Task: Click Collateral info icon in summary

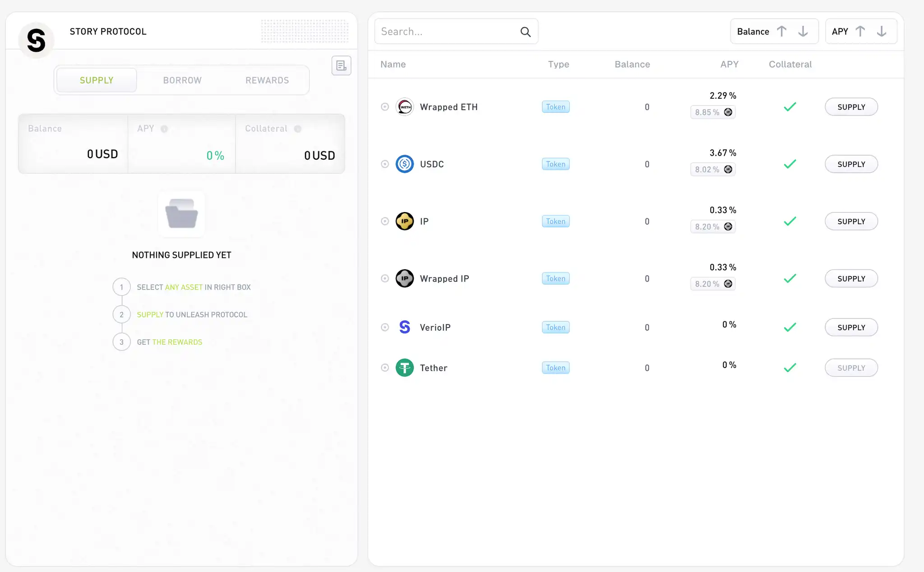Action: (x=298, y=129)
